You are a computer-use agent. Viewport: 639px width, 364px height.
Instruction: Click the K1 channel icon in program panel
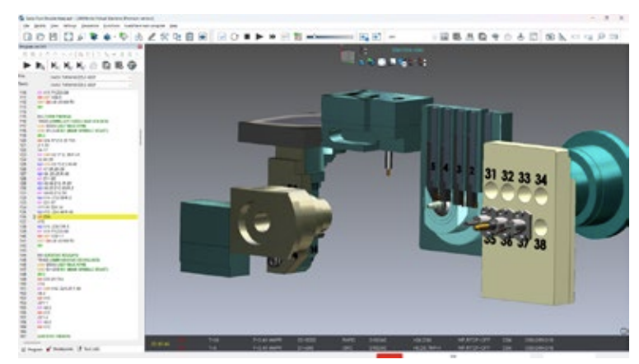coord(54,65)
